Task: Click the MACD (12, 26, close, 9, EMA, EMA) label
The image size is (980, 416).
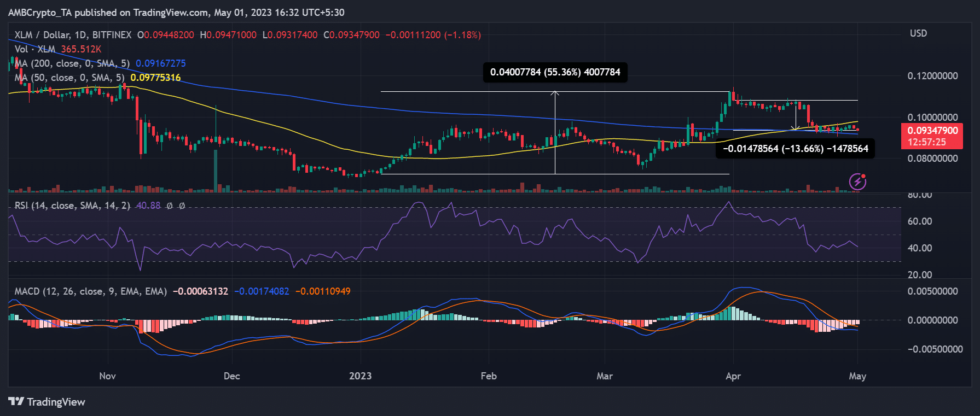Action: pyautogui.click(x=91, y=291)
